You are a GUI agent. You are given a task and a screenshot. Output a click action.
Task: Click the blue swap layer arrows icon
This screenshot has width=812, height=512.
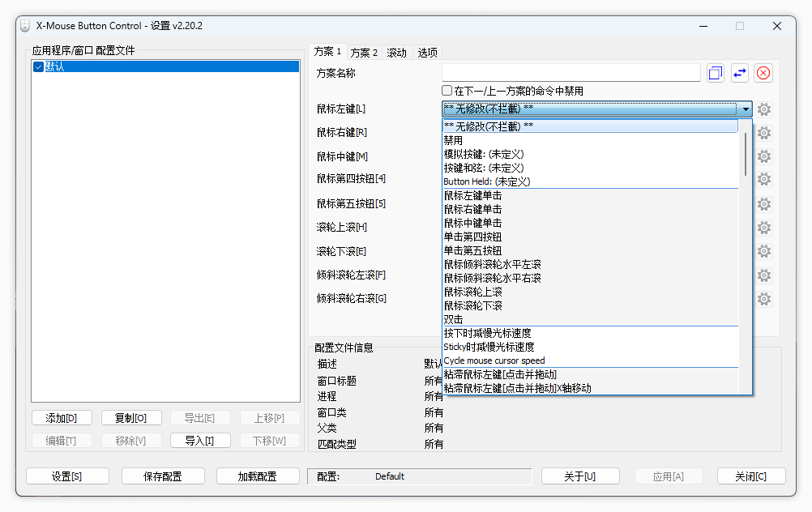(x=739, y=73)
